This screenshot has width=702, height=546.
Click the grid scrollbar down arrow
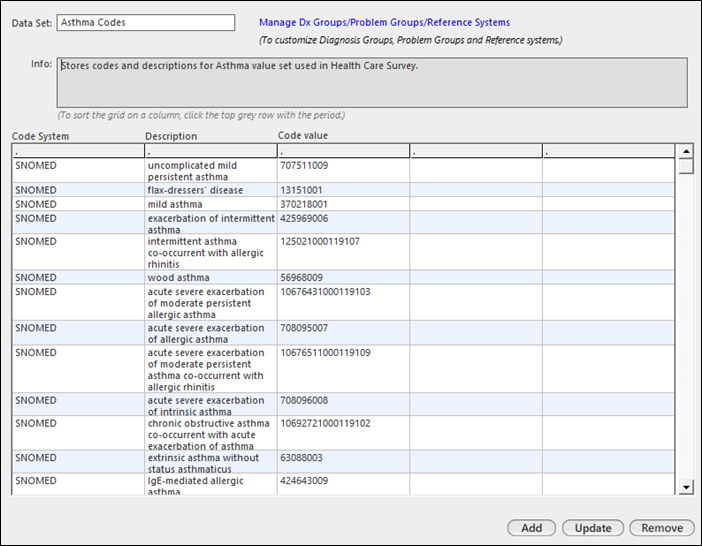(x=686, y=487)
